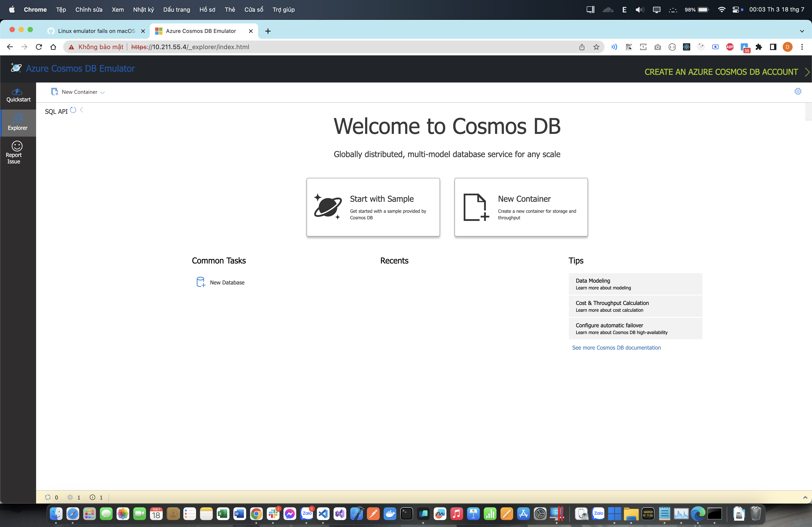Open the ABP adblock extension
This screenshot has height=527, width=812.
coord(730,47)
